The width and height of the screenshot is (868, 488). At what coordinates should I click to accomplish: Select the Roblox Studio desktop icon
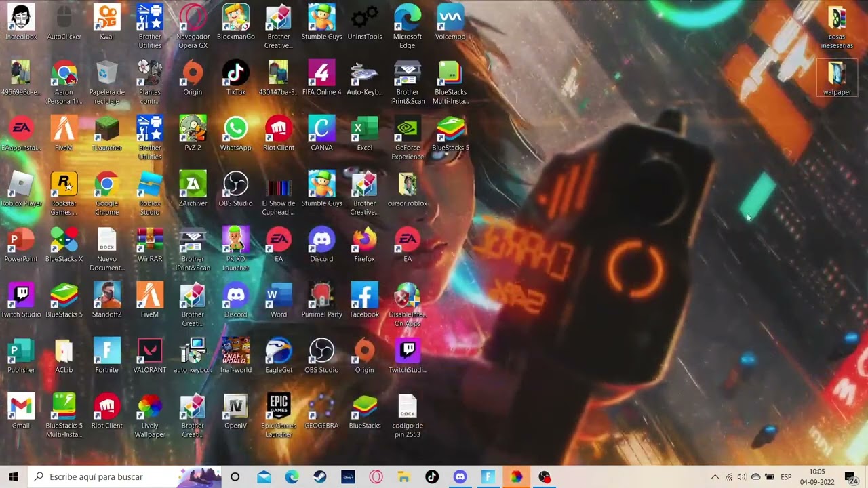(150, 193)
